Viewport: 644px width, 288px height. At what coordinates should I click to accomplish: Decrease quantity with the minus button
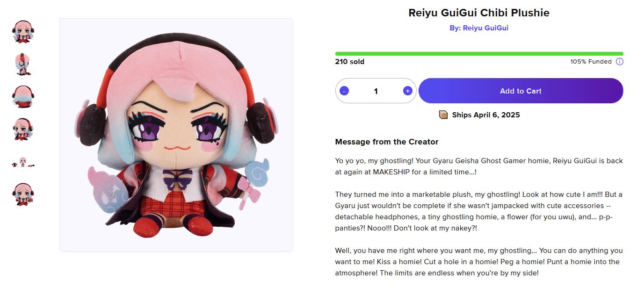point(344,91)
